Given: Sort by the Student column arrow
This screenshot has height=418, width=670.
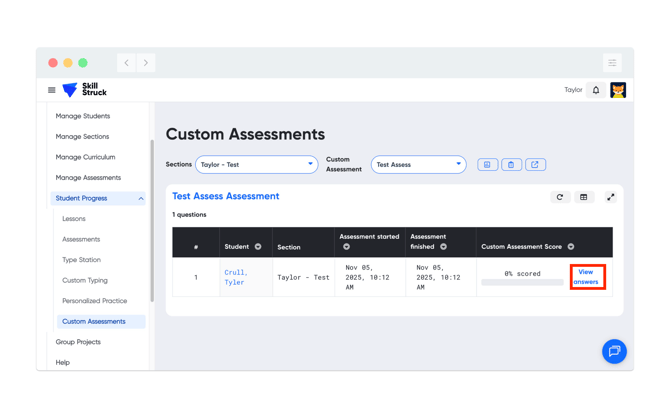Looking at the screenshot, I should pos(258,247).
